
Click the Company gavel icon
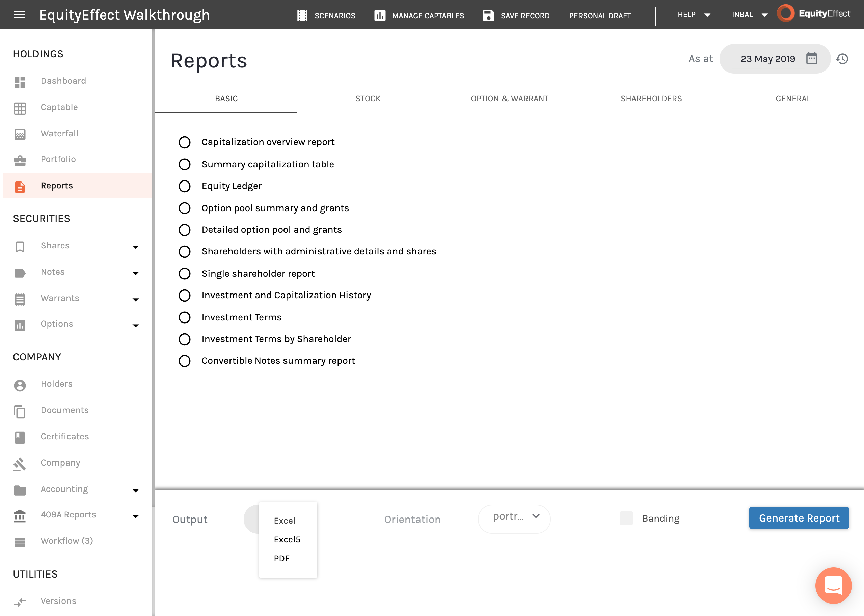(20, 464)
